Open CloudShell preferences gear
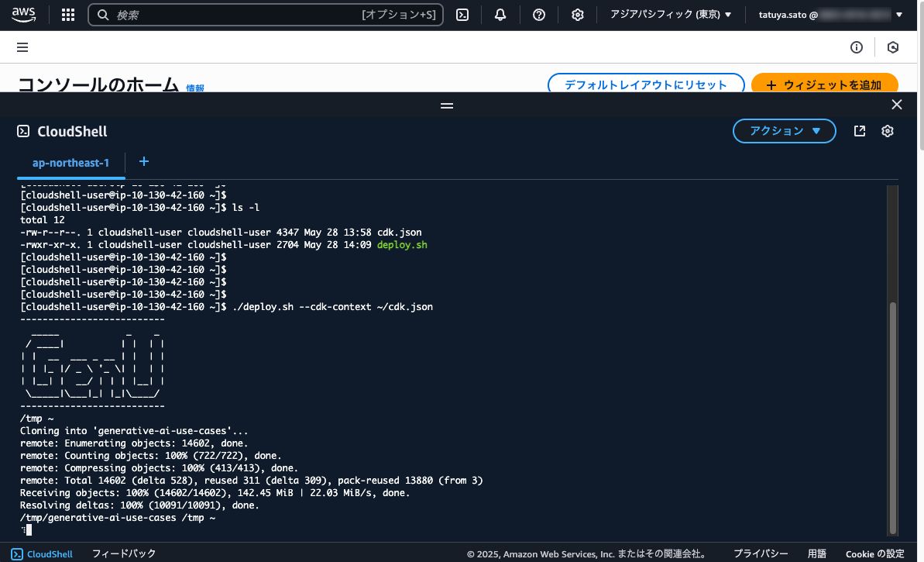Image resolution: width=924 pixels, height=562 pixels. click(x=888, y=131)
